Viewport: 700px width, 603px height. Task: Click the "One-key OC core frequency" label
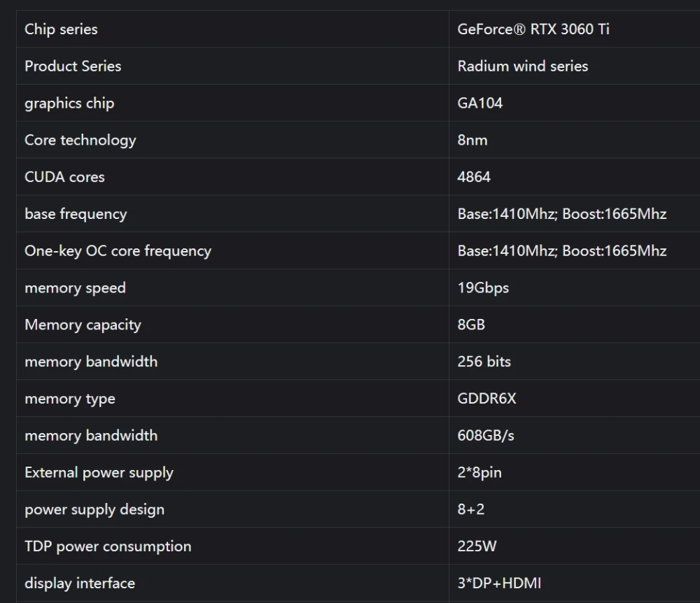click(x=118, y=251)
